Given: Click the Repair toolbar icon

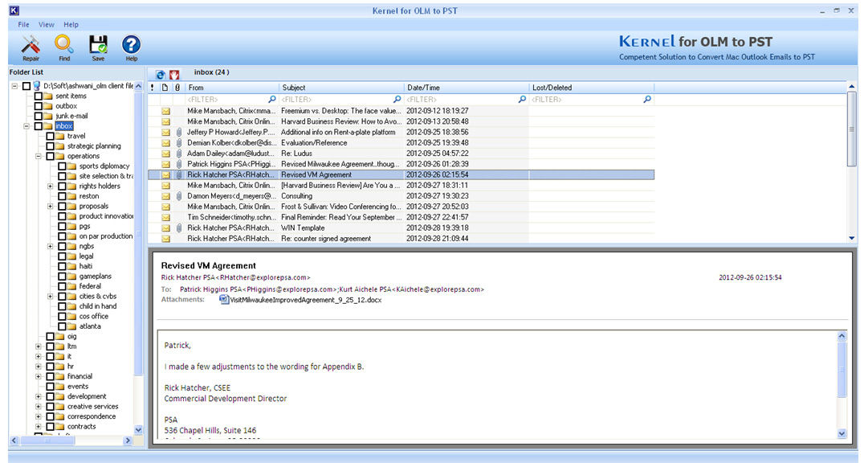Looking at the screenshot, I should 31,45.
